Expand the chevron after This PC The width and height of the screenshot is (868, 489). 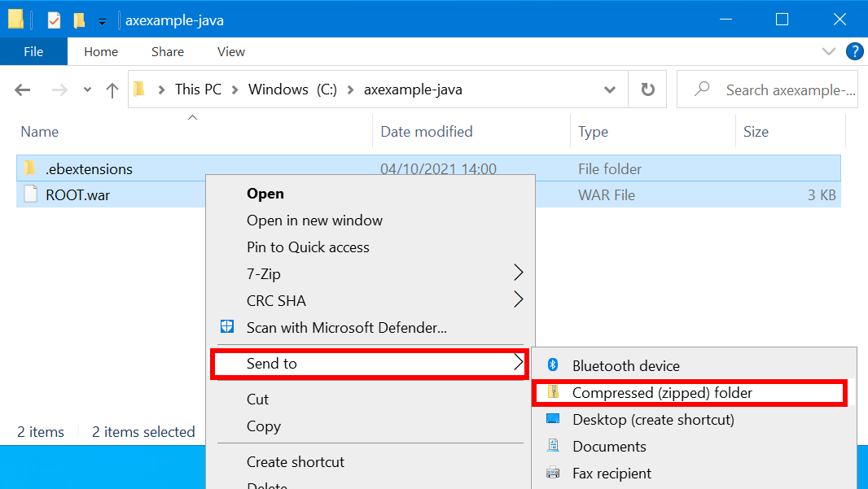[235, 90]
